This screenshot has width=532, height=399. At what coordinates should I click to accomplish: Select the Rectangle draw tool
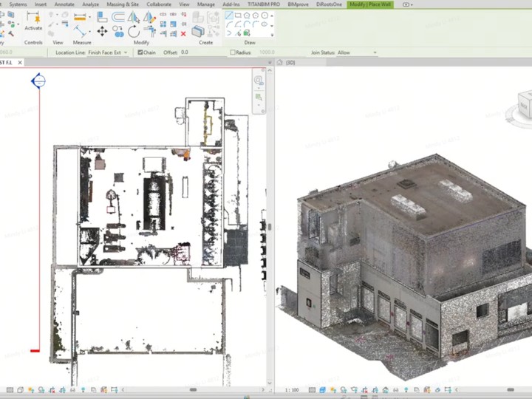pos(238,16)
